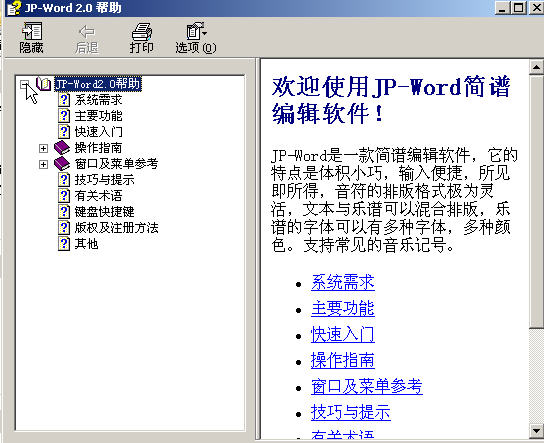Image resolution: width=544 pixels, height=443 pixels.
Task: Click the 后退 (Back) arrow icon
Action: click(x=87, y=32)
